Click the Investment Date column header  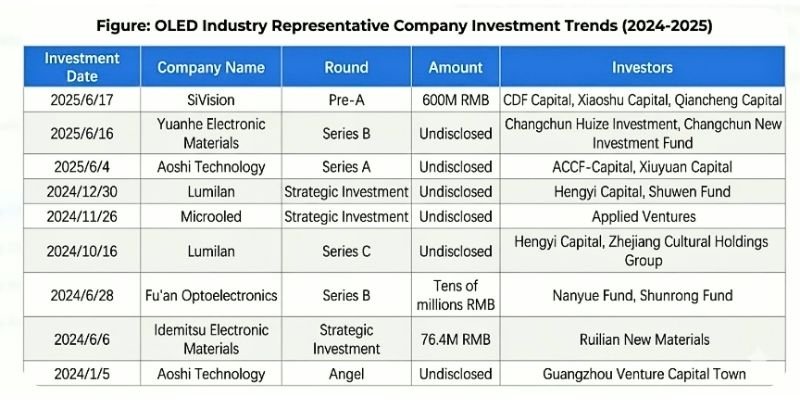pos(82,67)
